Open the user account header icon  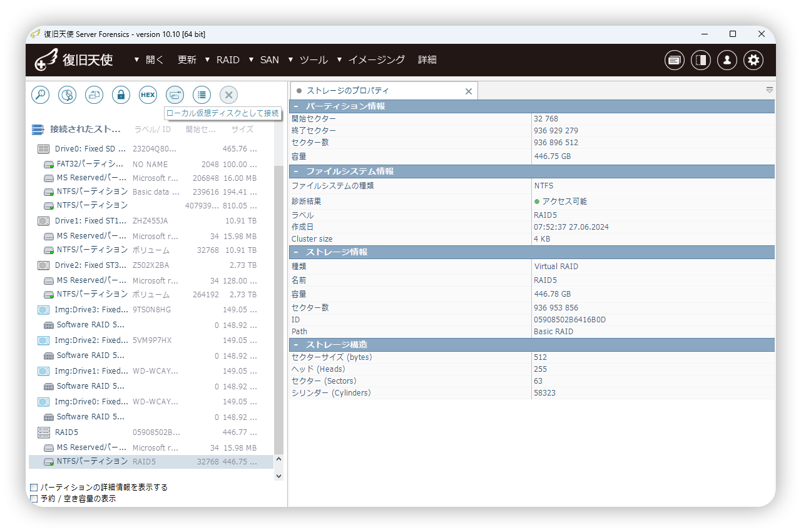[x=727, y=60]
